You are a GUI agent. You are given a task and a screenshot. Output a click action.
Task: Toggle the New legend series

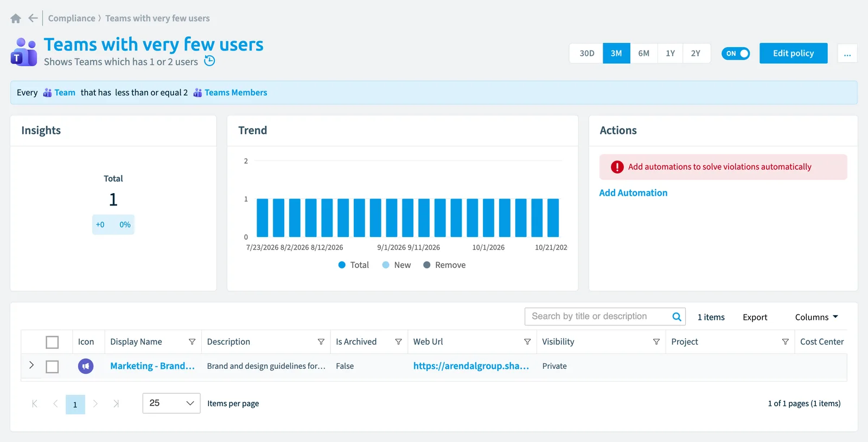pyautogui.click(x=397, y=265)
